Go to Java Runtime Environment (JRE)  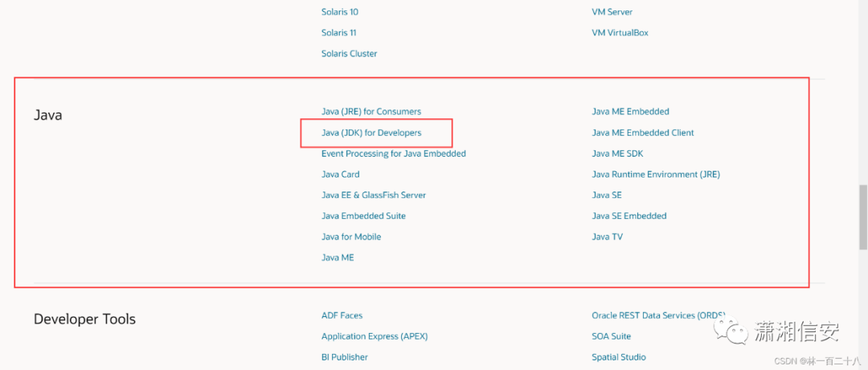point(656,175)
